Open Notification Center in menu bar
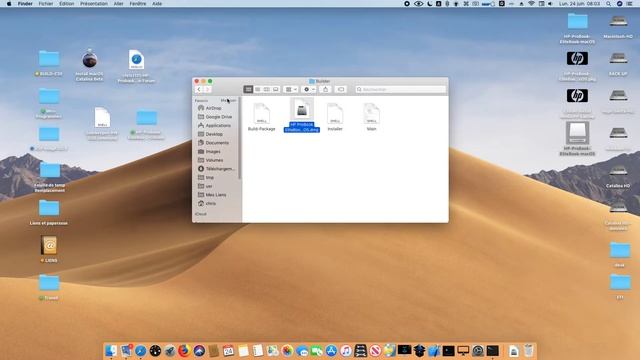The height and width of the screenshot is (360, 640). (x=630, y=4)
